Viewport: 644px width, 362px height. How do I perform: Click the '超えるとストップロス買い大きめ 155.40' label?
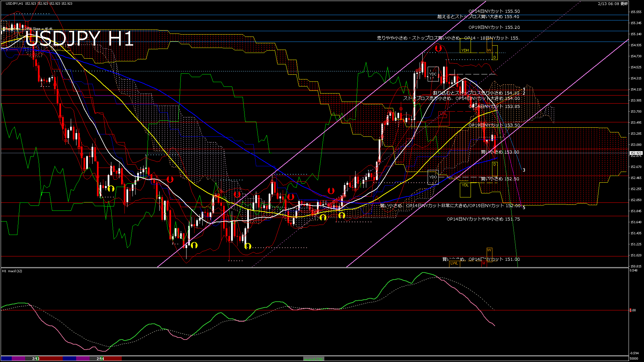coord(478,16)
